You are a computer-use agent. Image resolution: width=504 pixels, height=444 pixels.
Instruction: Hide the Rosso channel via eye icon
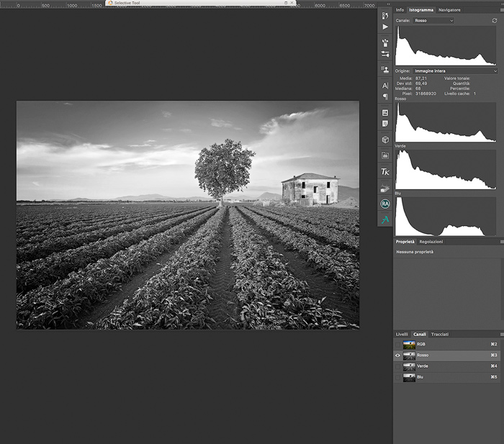coord(397,355)
